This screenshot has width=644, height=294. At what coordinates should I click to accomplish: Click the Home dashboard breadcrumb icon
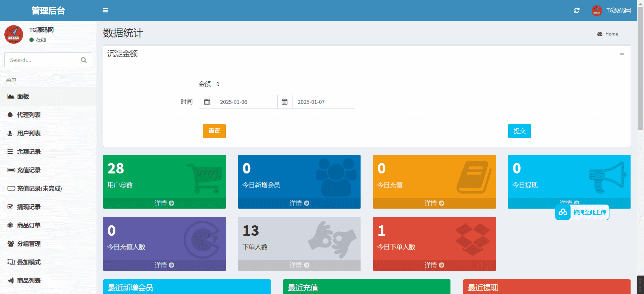600,34
